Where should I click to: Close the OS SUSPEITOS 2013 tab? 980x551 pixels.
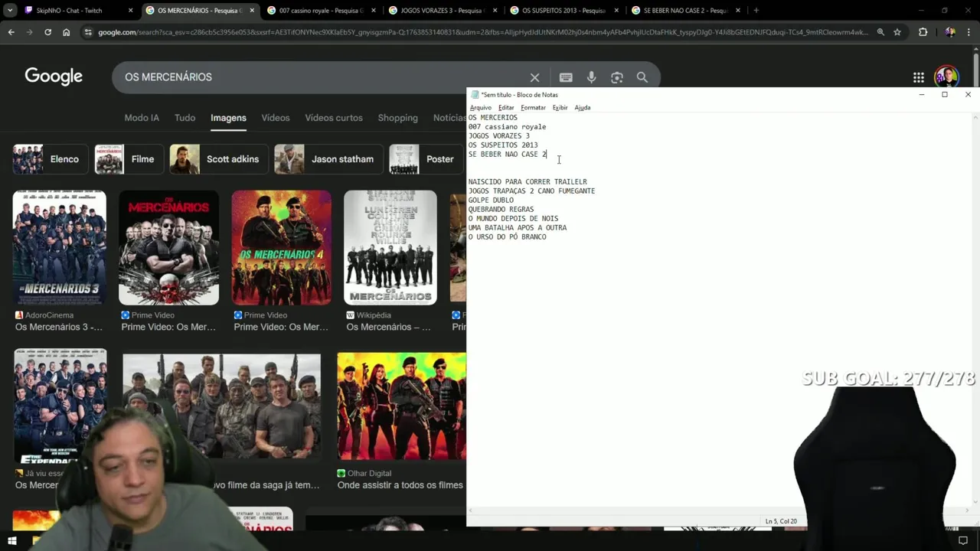[616, 11]
